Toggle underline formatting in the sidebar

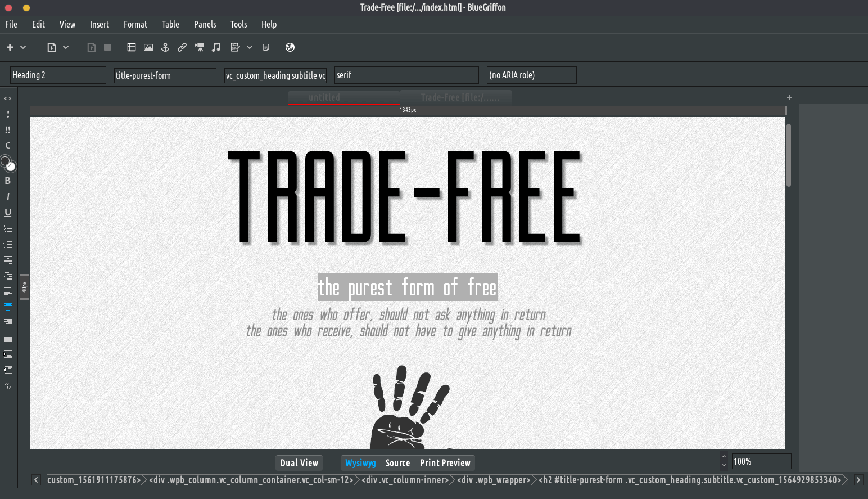8,212
